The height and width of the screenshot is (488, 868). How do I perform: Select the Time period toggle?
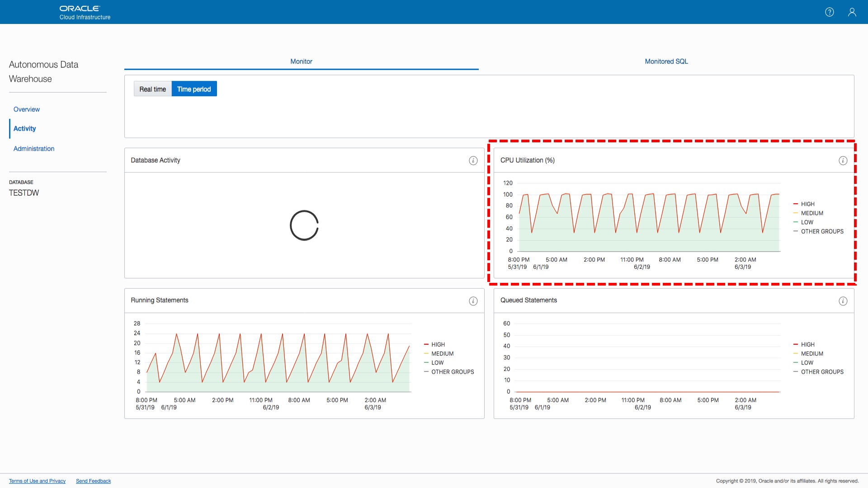coord(194,89)
